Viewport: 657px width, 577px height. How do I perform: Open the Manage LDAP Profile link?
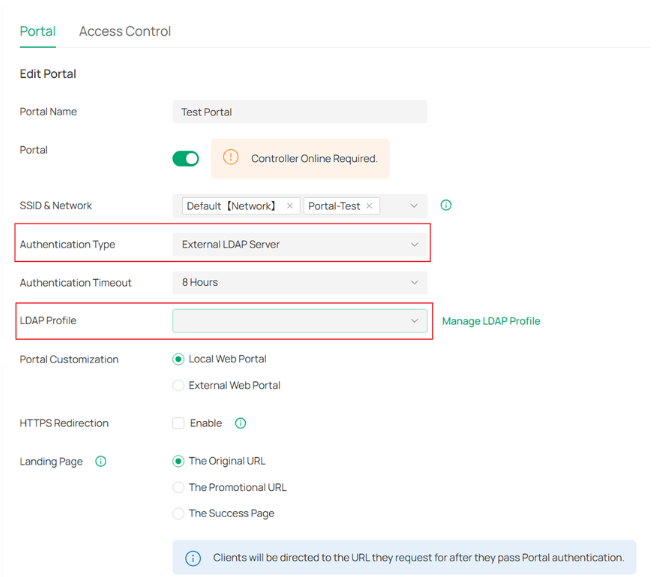491,321
